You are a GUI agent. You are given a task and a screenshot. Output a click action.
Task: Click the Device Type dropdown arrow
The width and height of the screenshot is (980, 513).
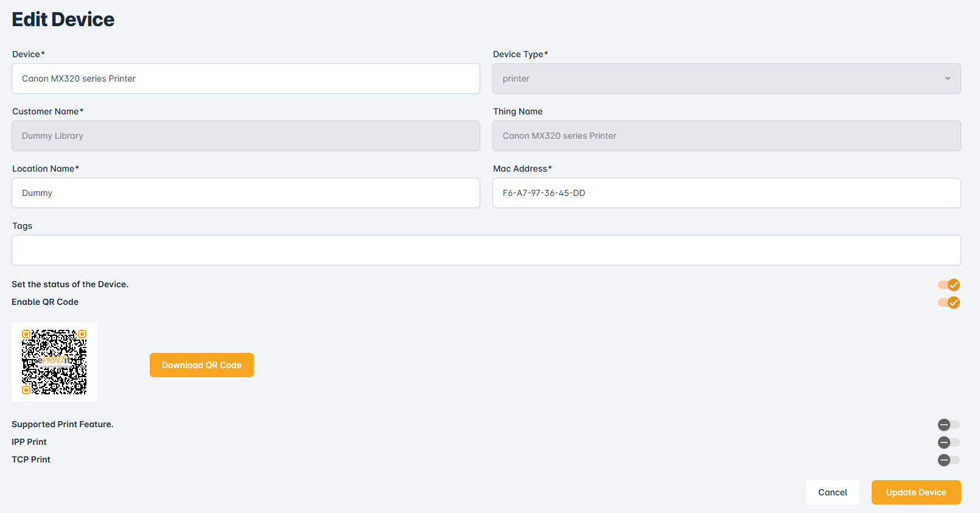(947, 79)
